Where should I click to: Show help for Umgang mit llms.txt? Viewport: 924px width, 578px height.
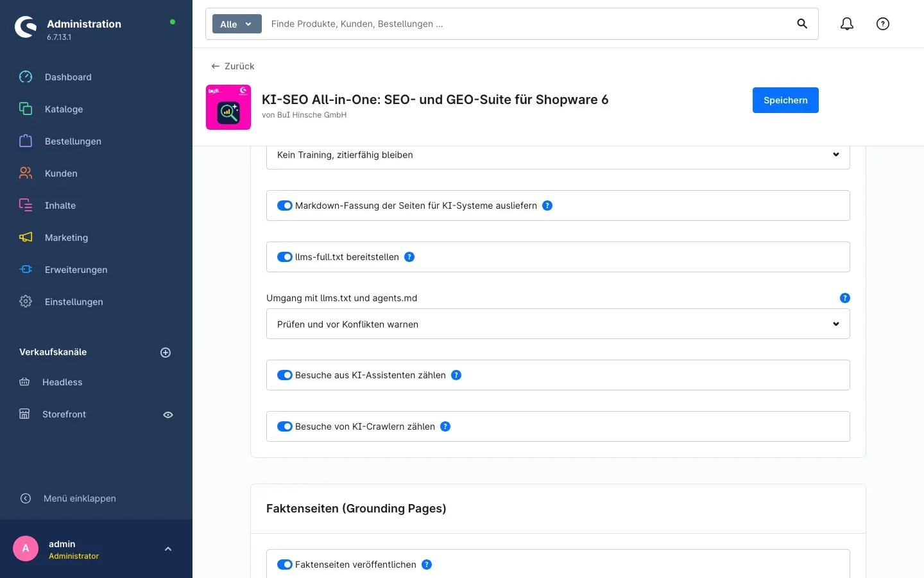(845, 298)
